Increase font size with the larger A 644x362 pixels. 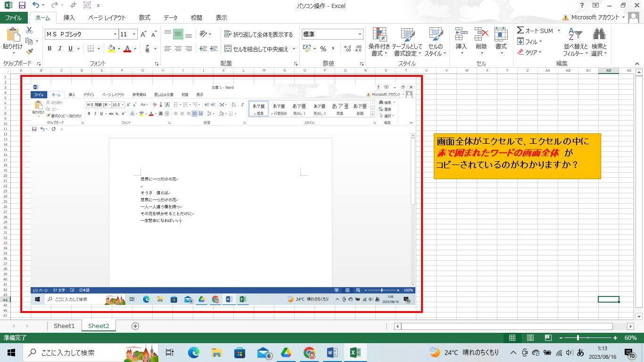pyautogui.click(x=143, y=34)
